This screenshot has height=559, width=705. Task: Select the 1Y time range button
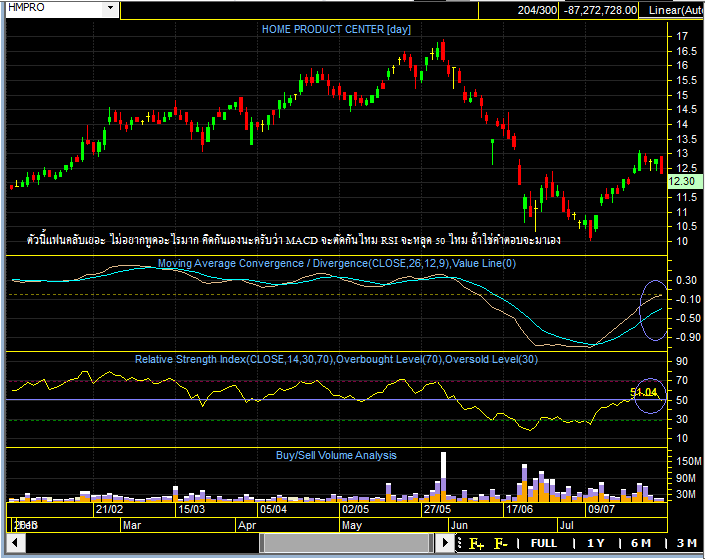595,543
